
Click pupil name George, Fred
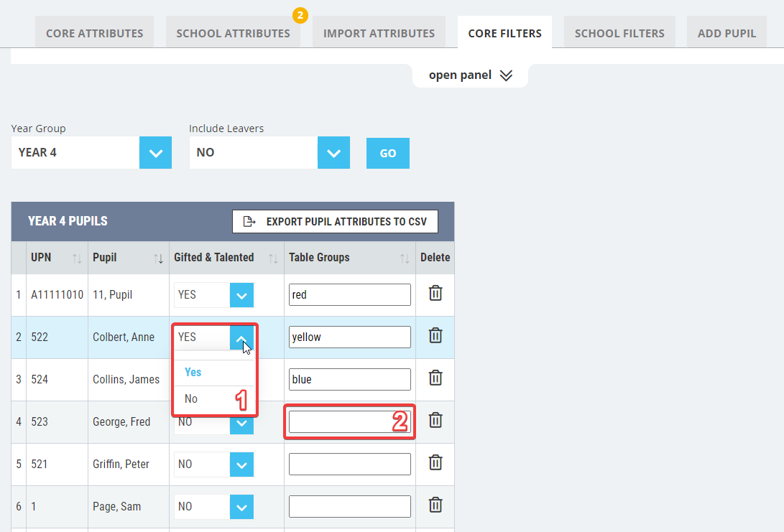tap(121, 422)
